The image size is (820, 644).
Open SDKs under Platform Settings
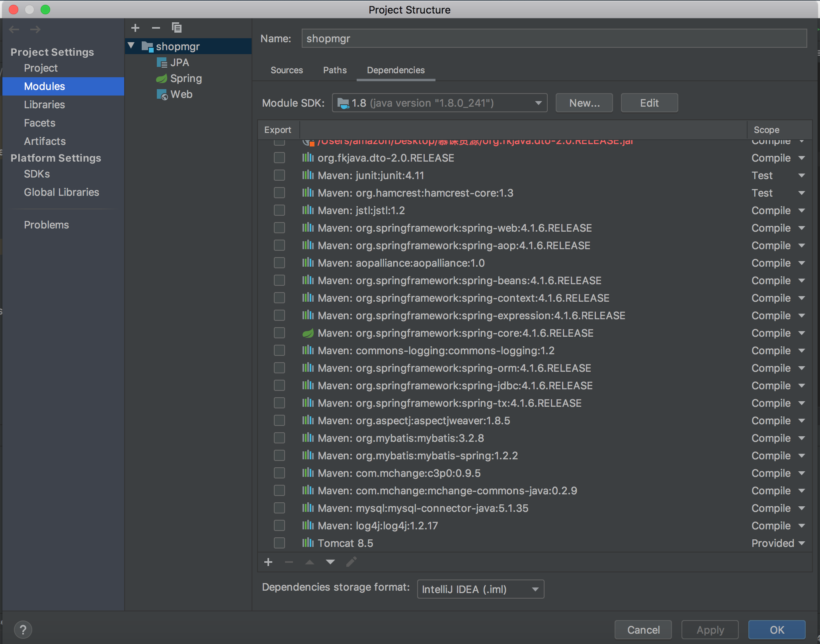click(x=37, y=174)
